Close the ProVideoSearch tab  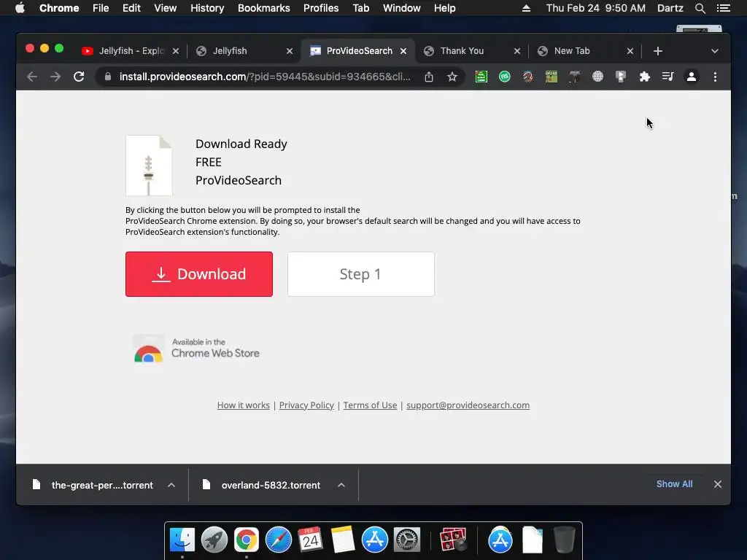(403, 51)
